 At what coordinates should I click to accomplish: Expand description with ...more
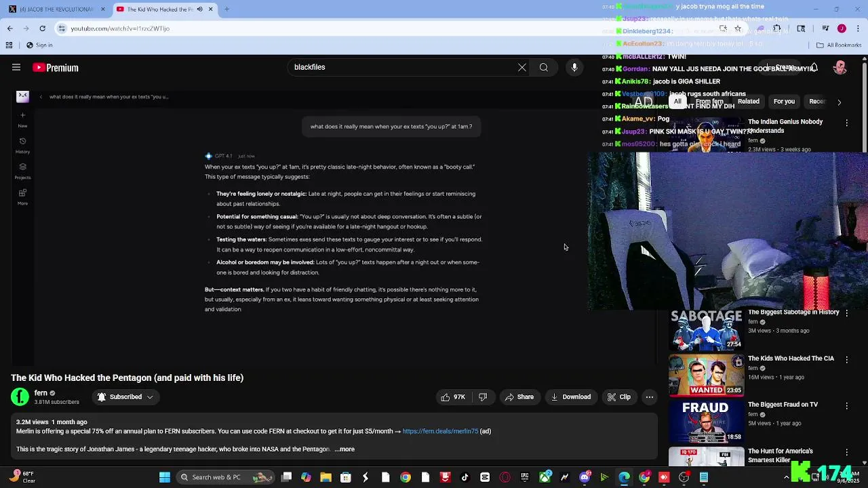tap(344, 449)
